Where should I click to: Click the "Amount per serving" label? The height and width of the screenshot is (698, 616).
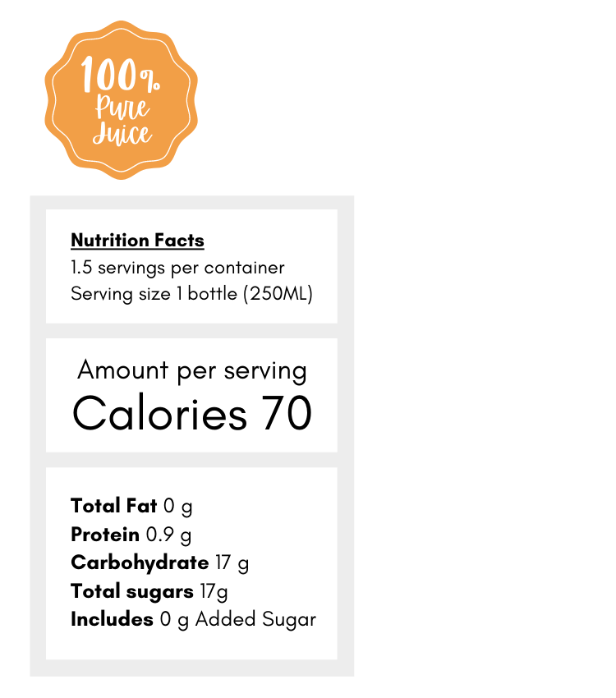(192, 370)
